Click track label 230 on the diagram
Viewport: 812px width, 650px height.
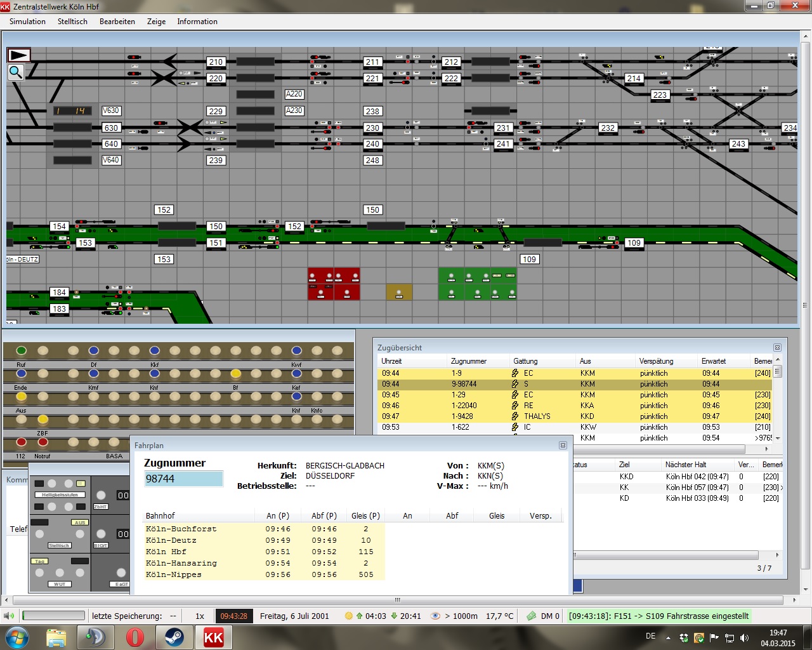372,128
